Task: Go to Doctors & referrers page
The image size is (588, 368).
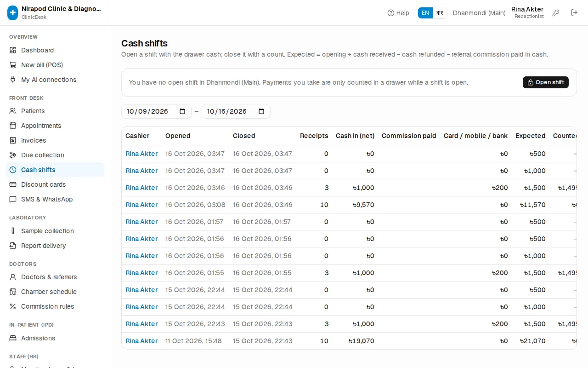Action: click(x=55, y=277)
